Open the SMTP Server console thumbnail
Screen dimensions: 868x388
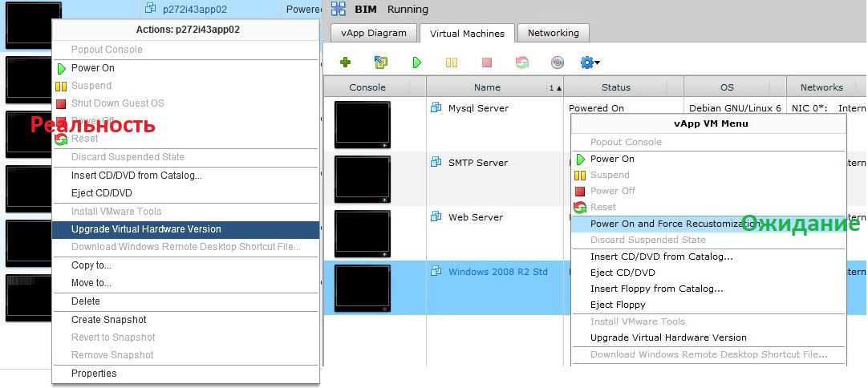click(x=362, y=179)
